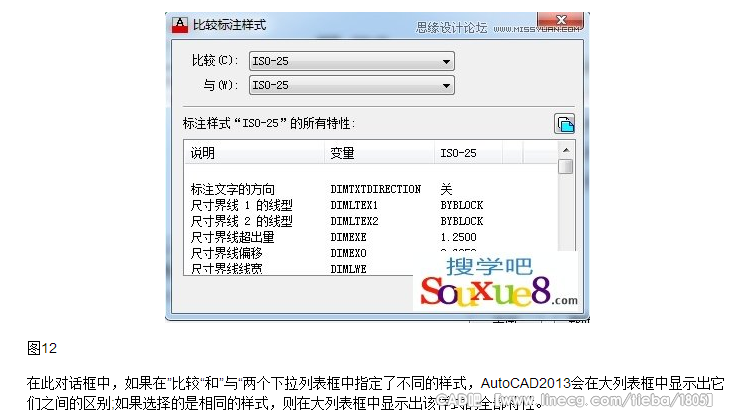This screenshot has height=417, width=742.
Task: Click the BYBLOCK value for DIMLTEX2
Action: (x=462, y=221)
